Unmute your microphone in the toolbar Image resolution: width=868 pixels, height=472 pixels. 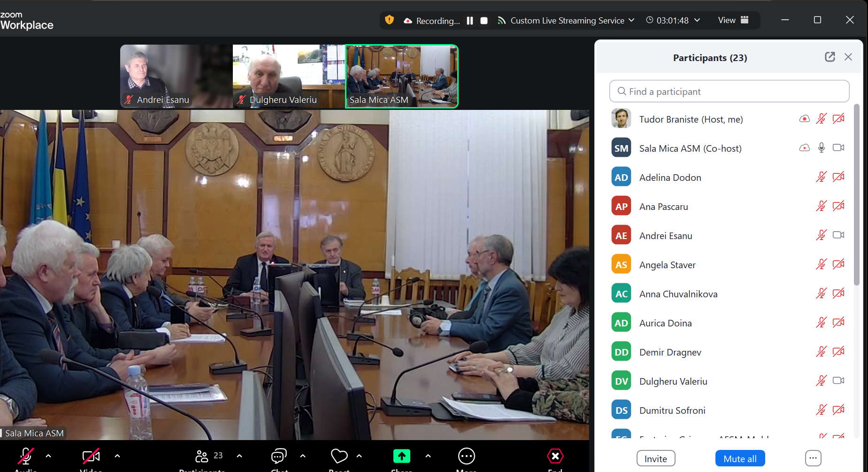click(x=26, y=456)
